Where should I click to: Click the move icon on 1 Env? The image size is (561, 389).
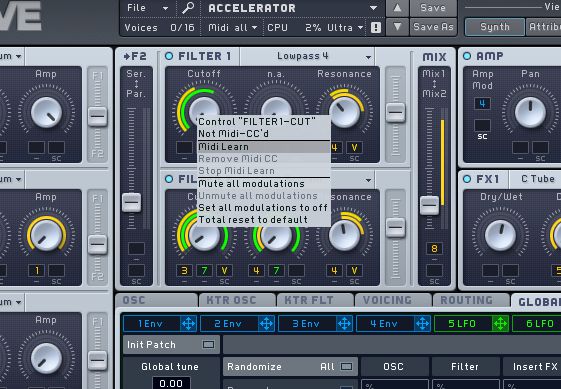tap(188, 324)
